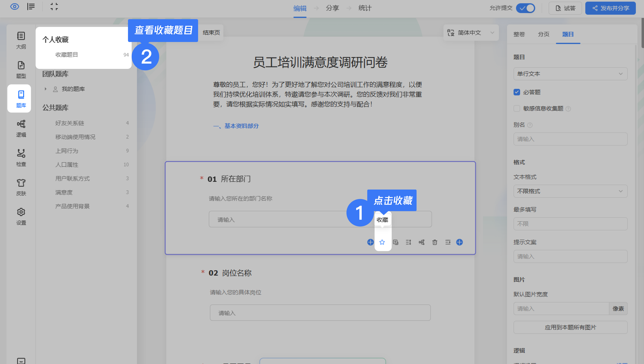Open the 设置 sidebar panel
The width and height of the screenshot is (644, 364).
21,216
